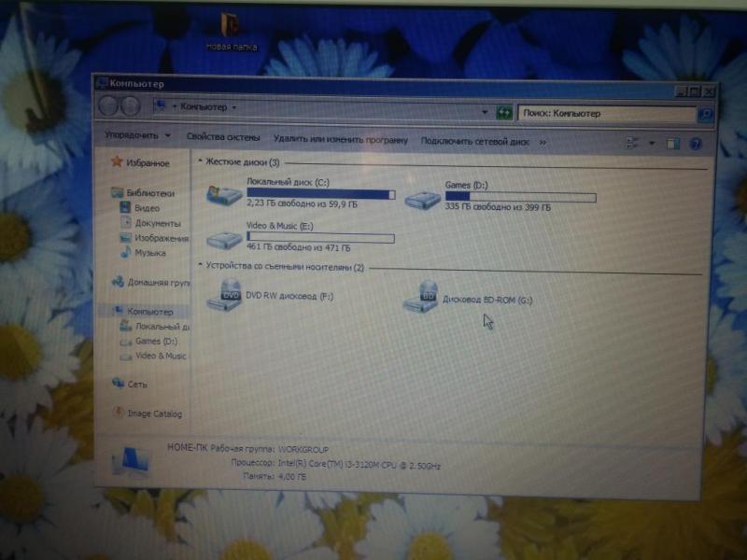
Task: Collapse the Жесткие диски group
Action: pos(201,161)
